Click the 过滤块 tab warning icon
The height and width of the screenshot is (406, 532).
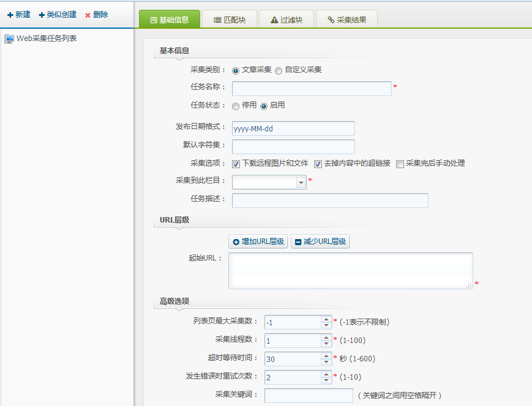(274, 20)
